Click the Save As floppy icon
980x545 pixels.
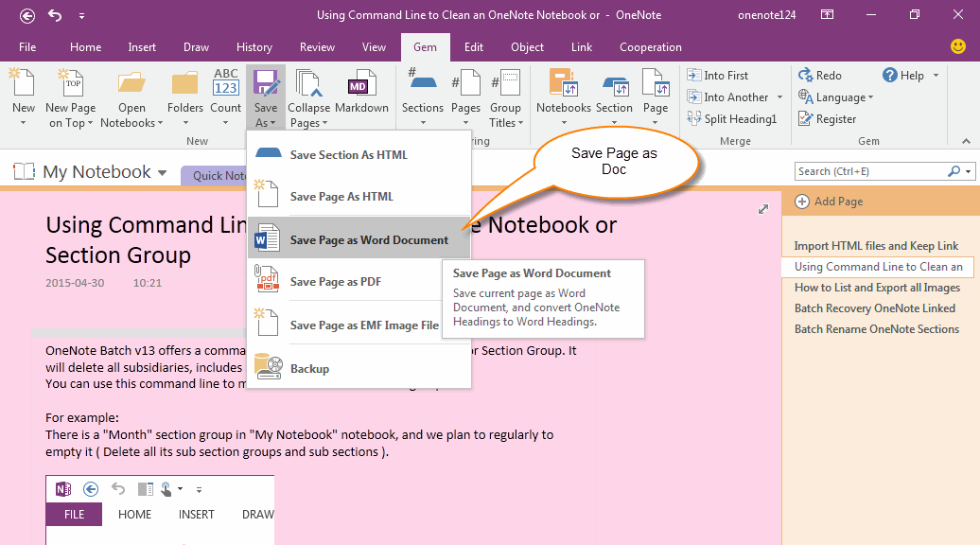(x=266, y=83)
